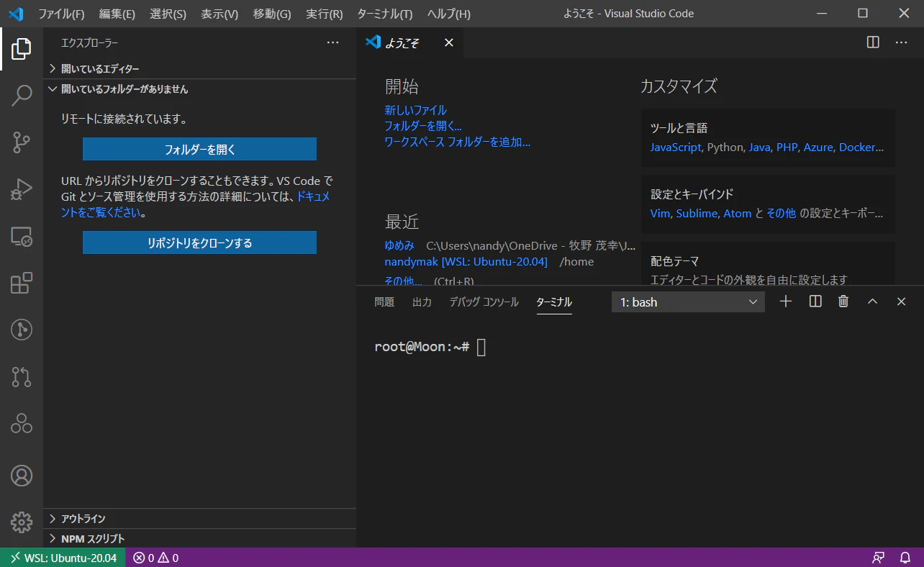Viewport: 924px width, 567px height.
Task: Close the terminal panel
Action: point(901,301)
